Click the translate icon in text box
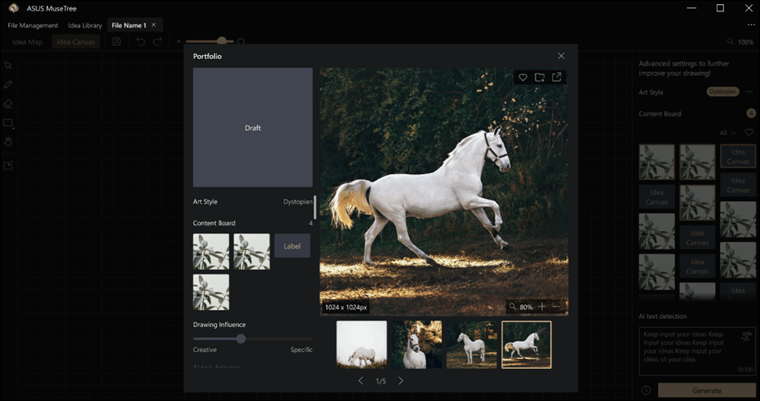The width and height of the screenshot is (760, 401). (746, 337)
